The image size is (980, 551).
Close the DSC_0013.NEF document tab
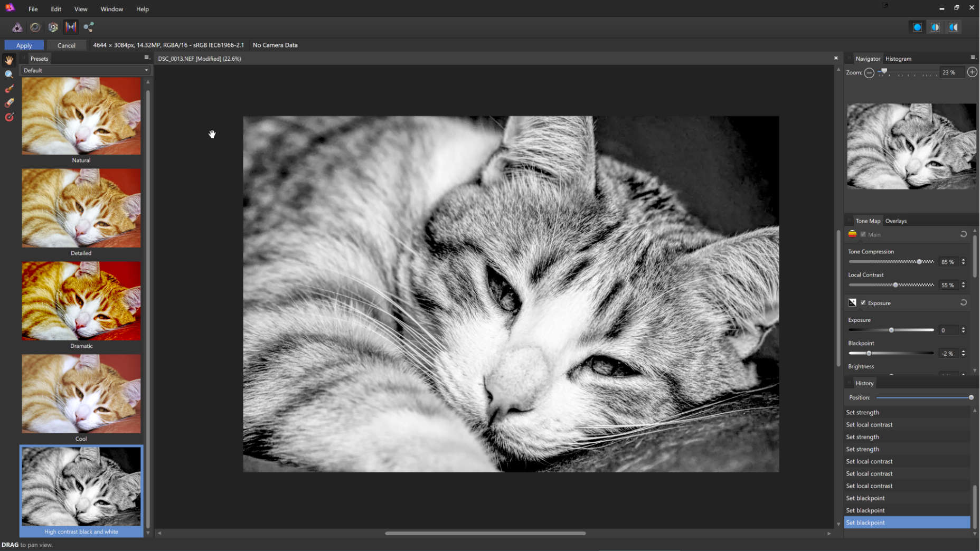pyautogui.click(x=836, y=58)
